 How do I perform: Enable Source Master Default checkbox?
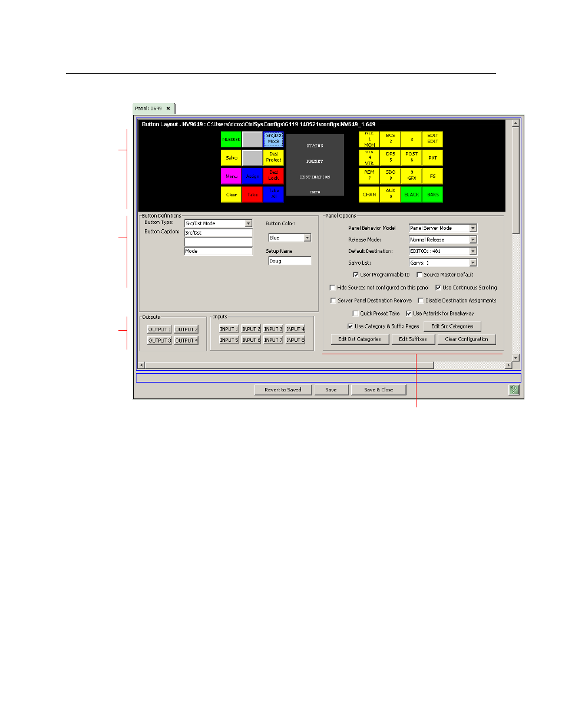click(419, 275)
